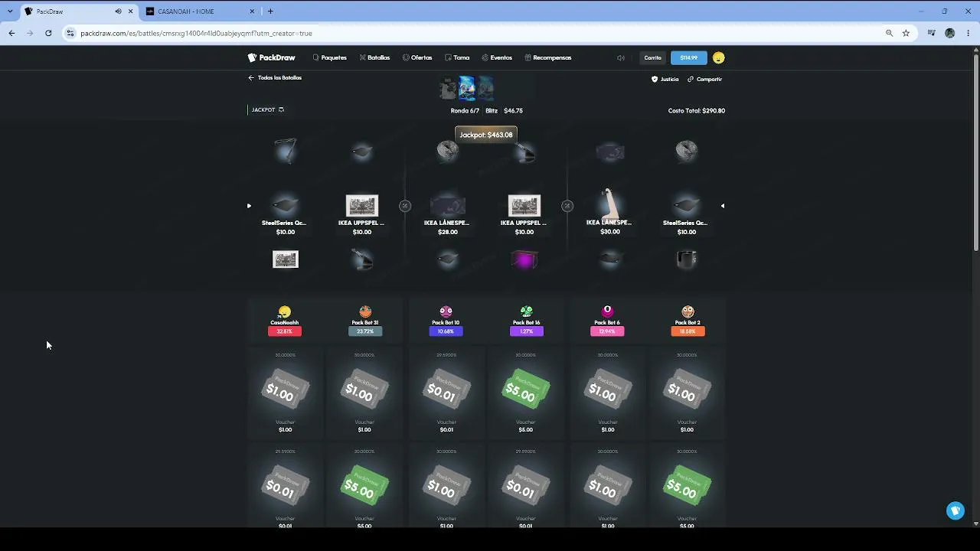Viewport: 980px width, 551px height.
Task: Click the Jackpot: $463.08 label
Action: coord(486,135)
